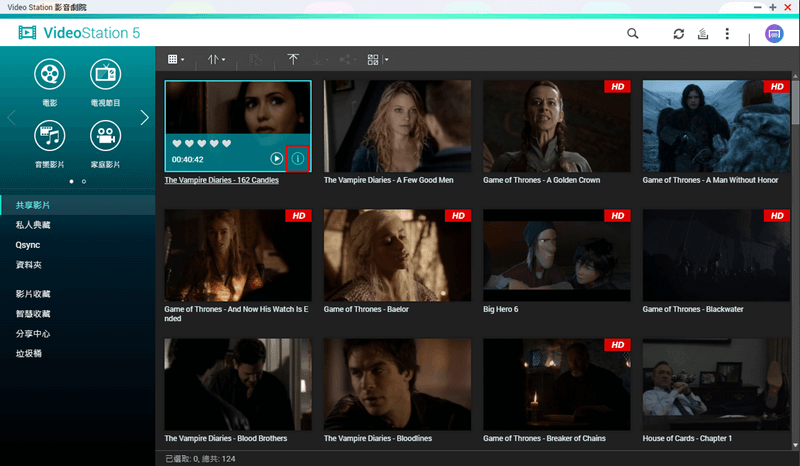Screen dimensions: 800x466
Task: Select the Music Videos (音樂影片) category icon
Action: (49, 136)
